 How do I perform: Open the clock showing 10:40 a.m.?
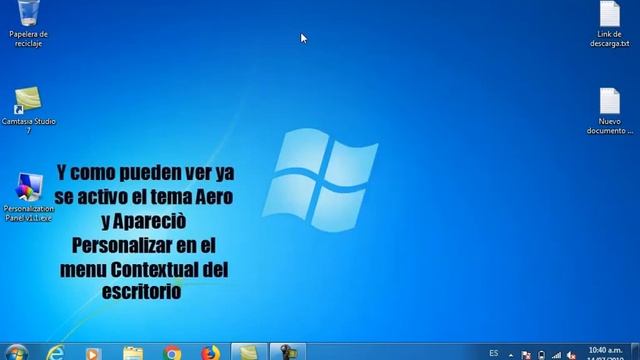pos(605,353)
